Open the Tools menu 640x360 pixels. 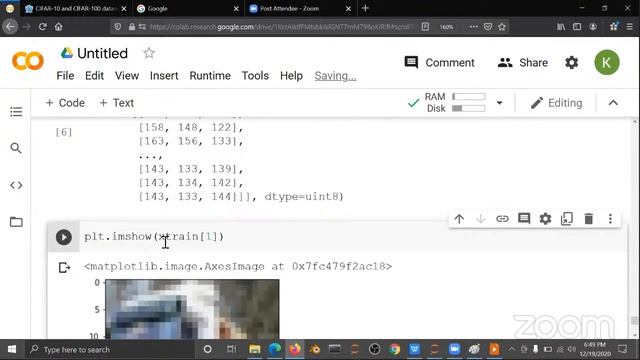tap(255, 76)
